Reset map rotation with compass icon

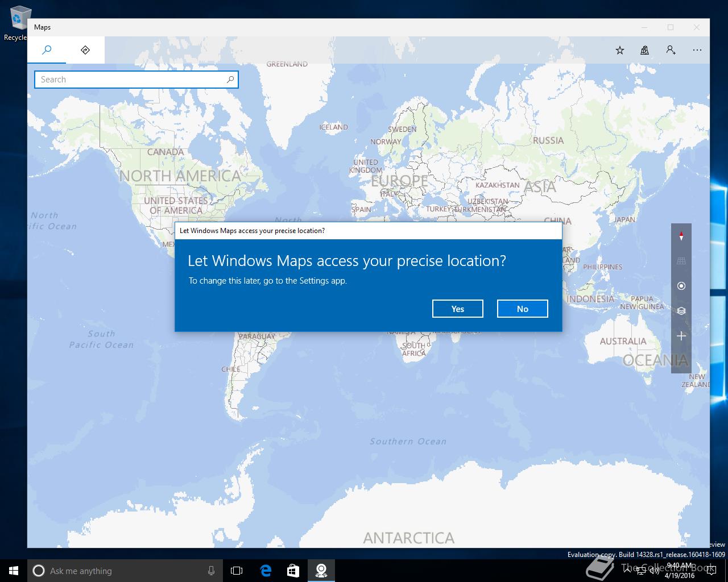tap(681, 236)
